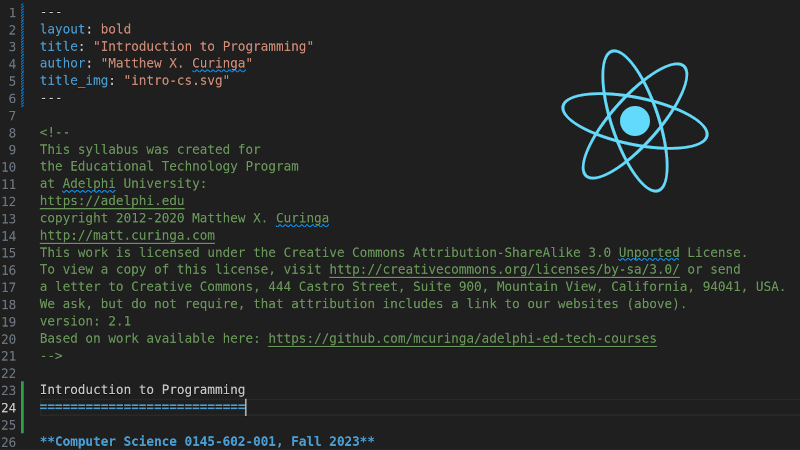Open the github.com adelphi-ed-tech-courses link
The image size is (800, 450).
pyautogui.click(x=462, y=339)
